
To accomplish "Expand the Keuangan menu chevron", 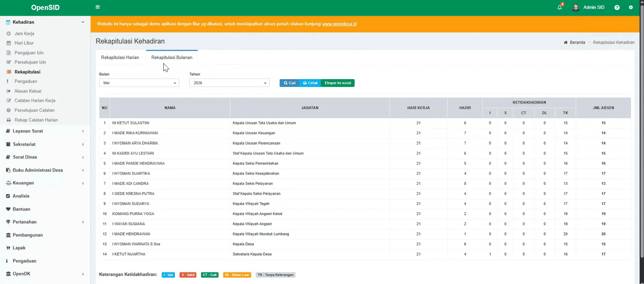I will [x=83, y=183].
